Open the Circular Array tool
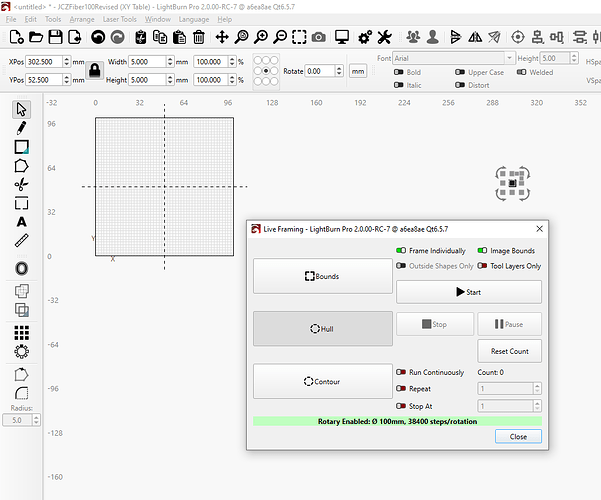This screenshot has width=601, height=500. (21, 351)
